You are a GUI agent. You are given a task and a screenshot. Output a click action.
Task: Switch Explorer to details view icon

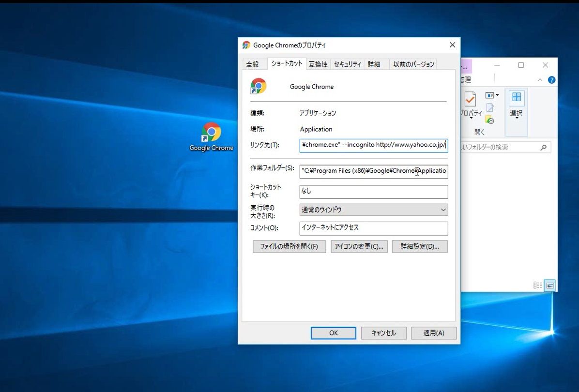point(538,286)
